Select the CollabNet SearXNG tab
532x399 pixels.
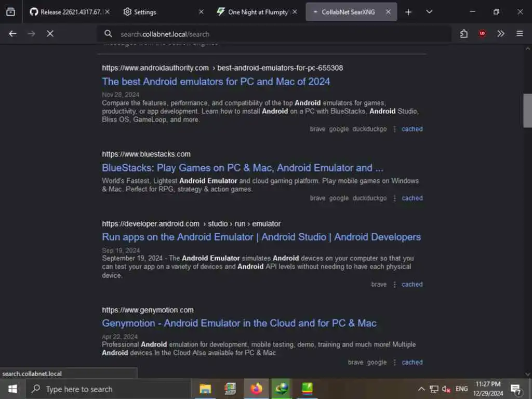[348, 12]
